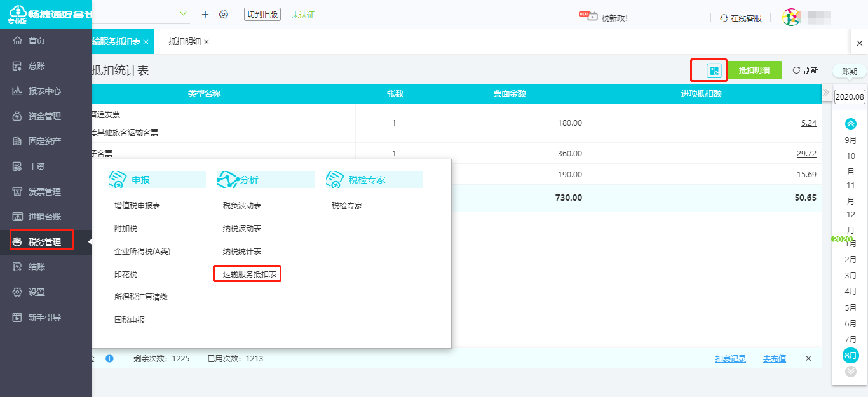The width and height of the screenshot is (868, 397).
Task: Click 未认证 status link
Action: click(x=303, y=15)
